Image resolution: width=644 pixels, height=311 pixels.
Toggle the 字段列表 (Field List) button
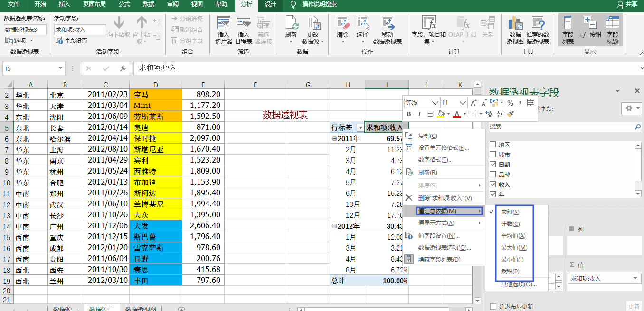(568, 29)
